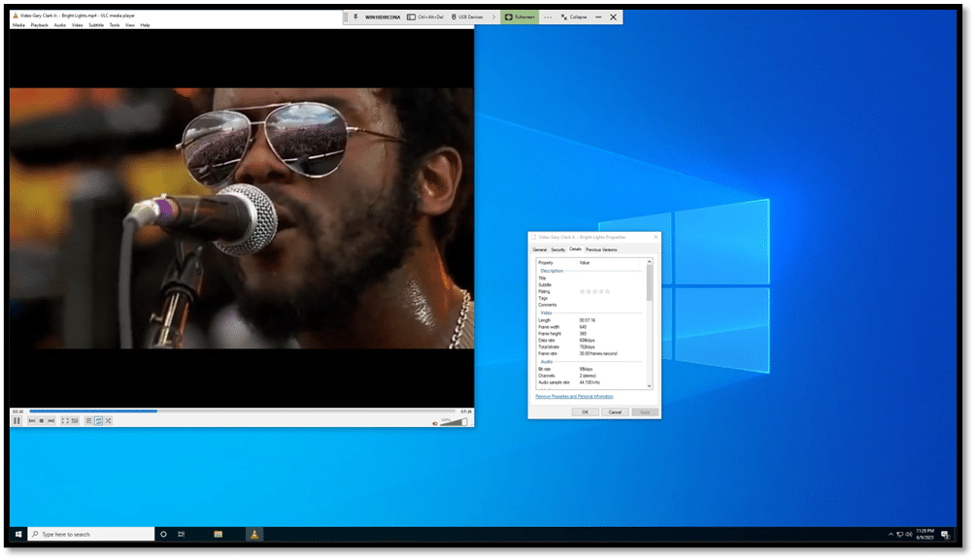Viewport: 975px width, 560px height.
Task: Open the VLC Tools menu
Action: point(115,25)
